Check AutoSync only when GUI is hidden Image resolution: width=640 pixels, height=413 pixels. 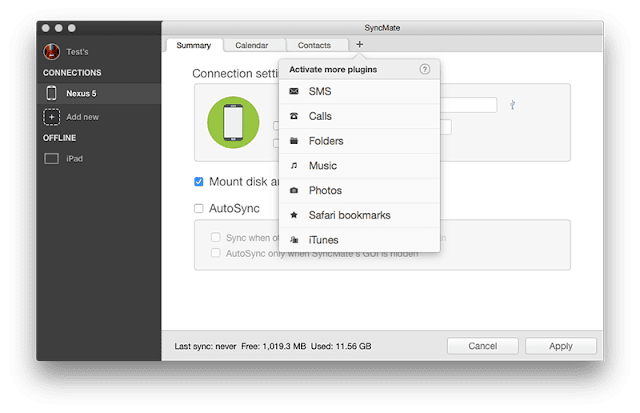215,253
